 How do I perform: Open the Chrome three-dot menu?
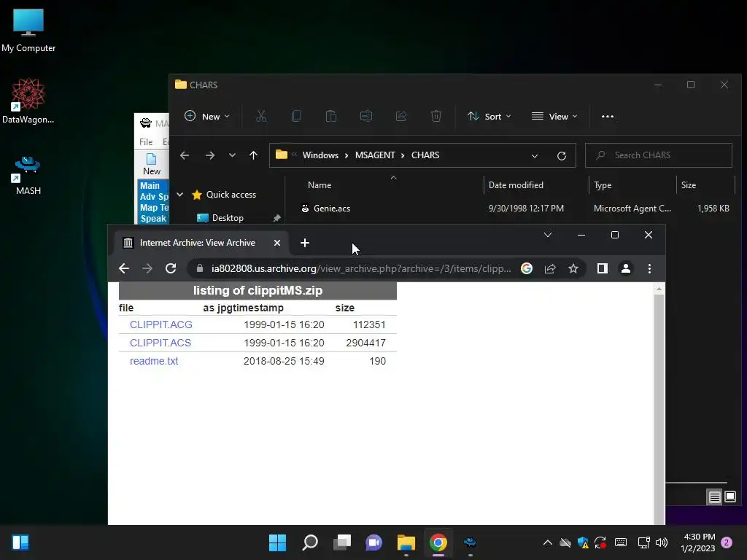649,268
